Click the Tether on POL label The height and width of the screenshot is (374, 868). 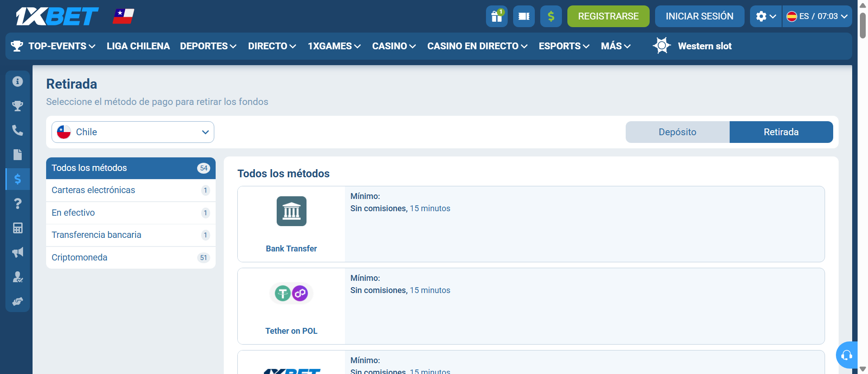click(x=292, y=331)
